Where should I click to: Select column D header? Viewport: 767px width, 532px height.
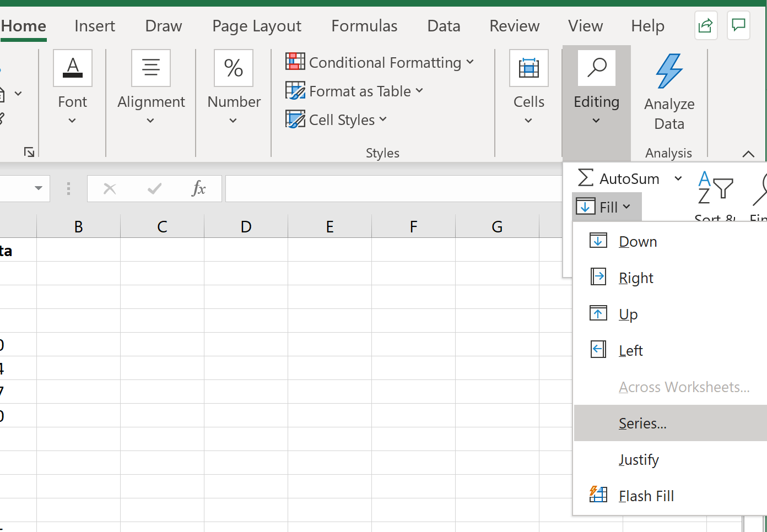(x=246, y=226)
